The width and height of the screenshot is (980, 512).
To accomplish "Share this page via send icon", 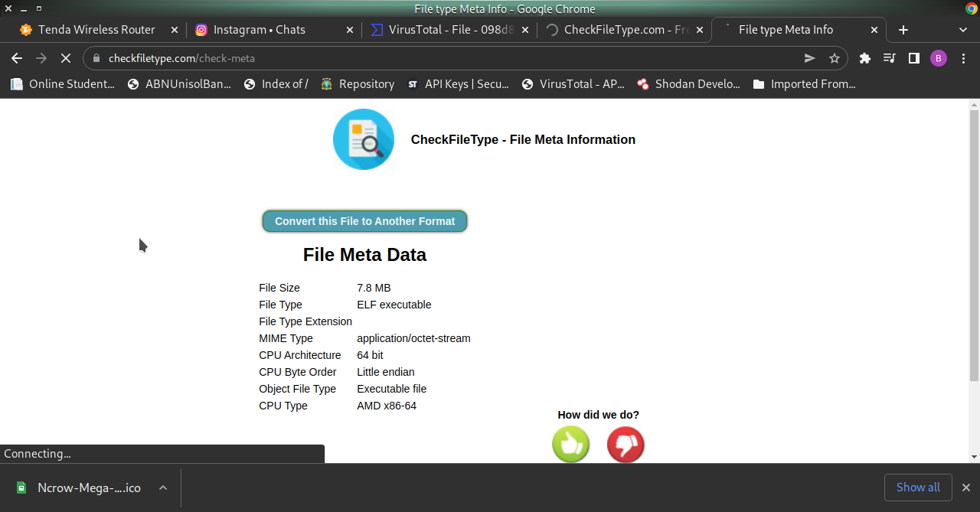I will [809, 58].
